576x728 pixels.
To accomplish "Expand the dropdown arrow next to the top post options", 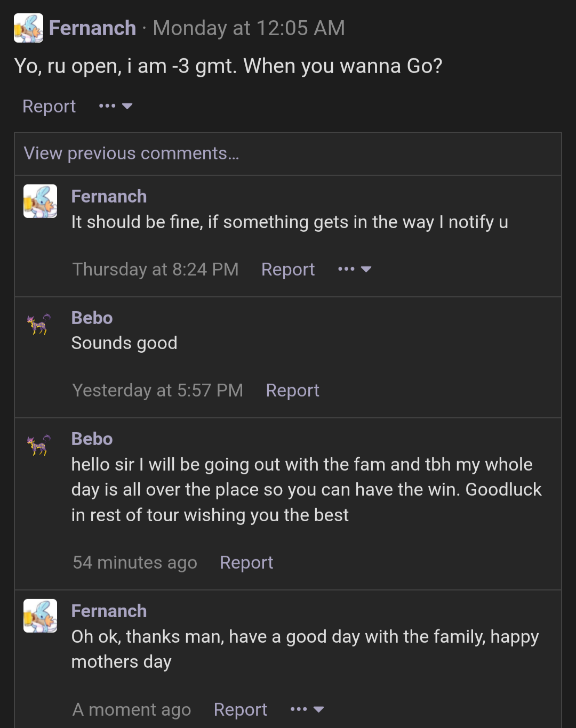I will click(128, 106).
